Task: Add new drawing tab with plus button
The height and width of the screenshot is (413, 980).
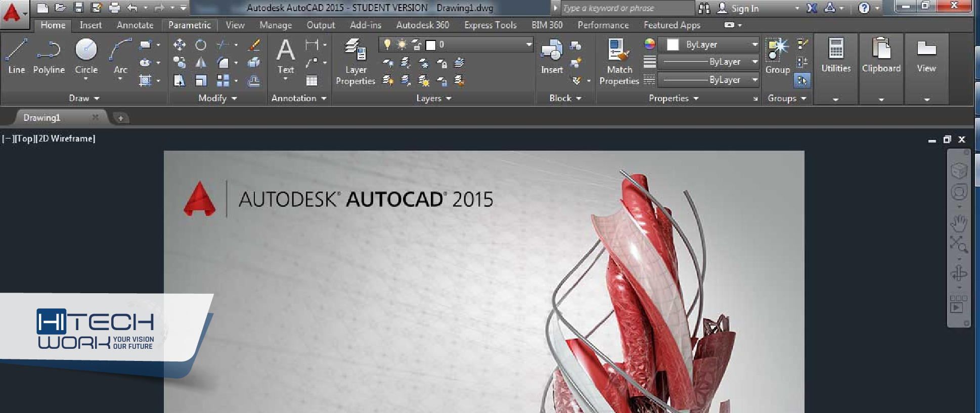Action: click(x=120, y=118)
